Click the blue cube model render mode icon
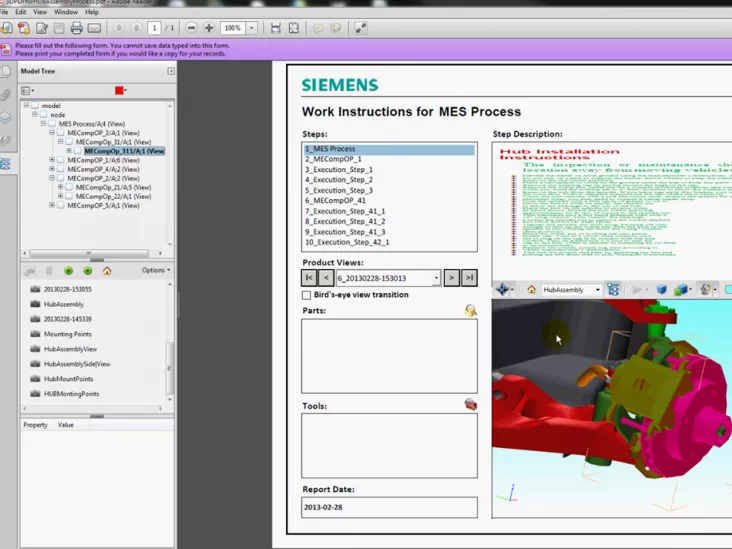This screenshot has height=549, width=732. coord(662,289)
